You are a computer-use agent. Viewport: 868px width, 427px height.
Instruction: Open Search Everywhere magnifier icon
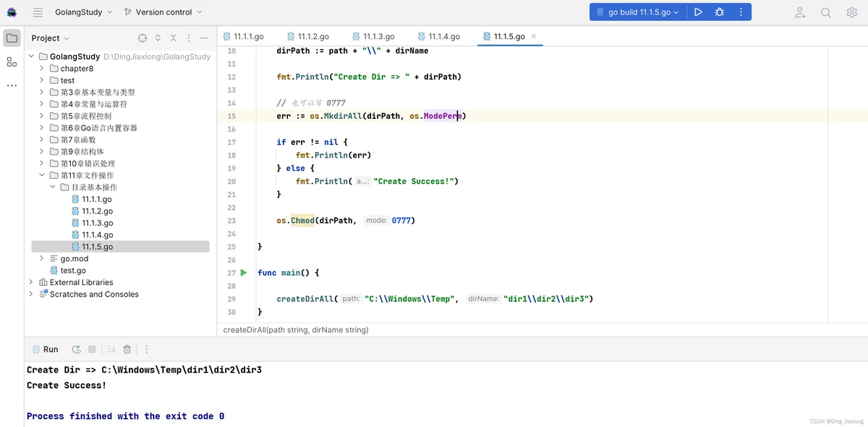click(826, 12)
